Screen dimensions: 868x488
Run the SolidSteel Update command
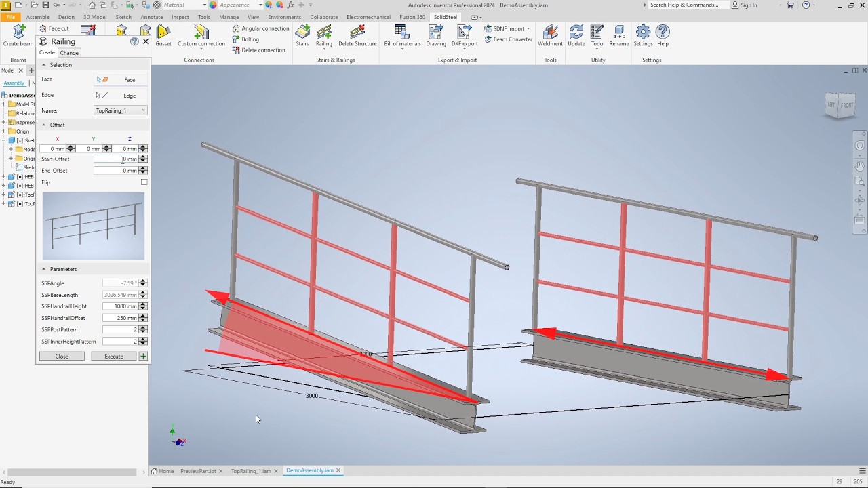pyautogui.click(x=576, y=36)
